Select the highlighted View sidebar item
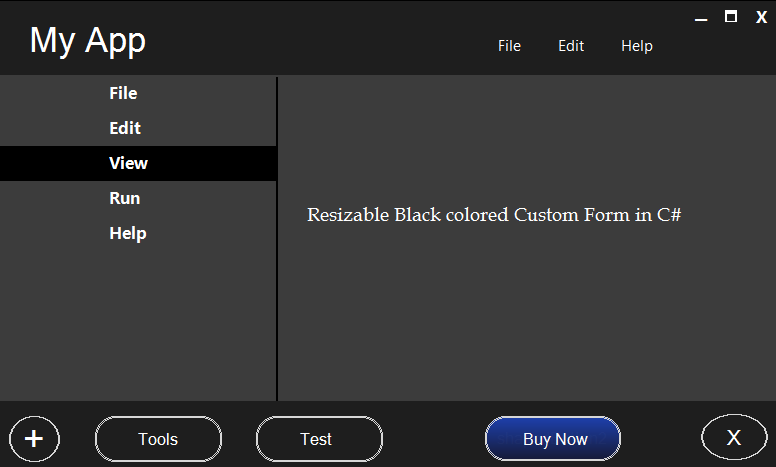This screenshot has height=467, width=776. [128, 163]
